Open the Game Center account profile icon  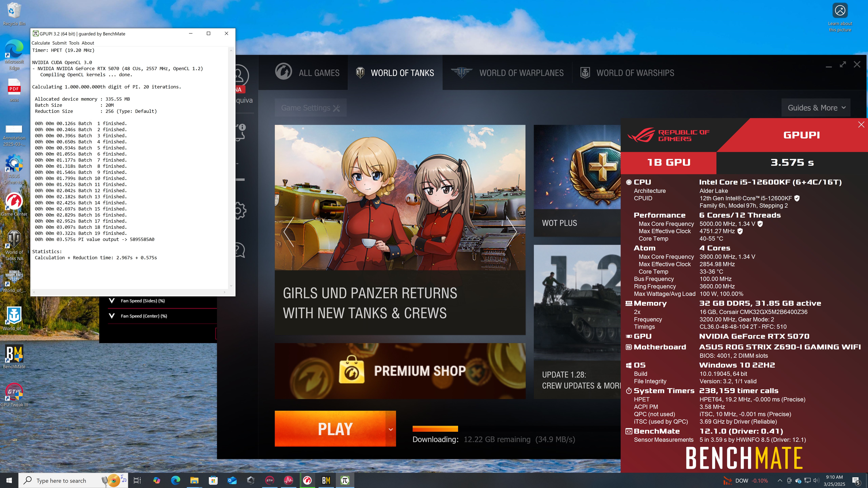coord(241,75)
